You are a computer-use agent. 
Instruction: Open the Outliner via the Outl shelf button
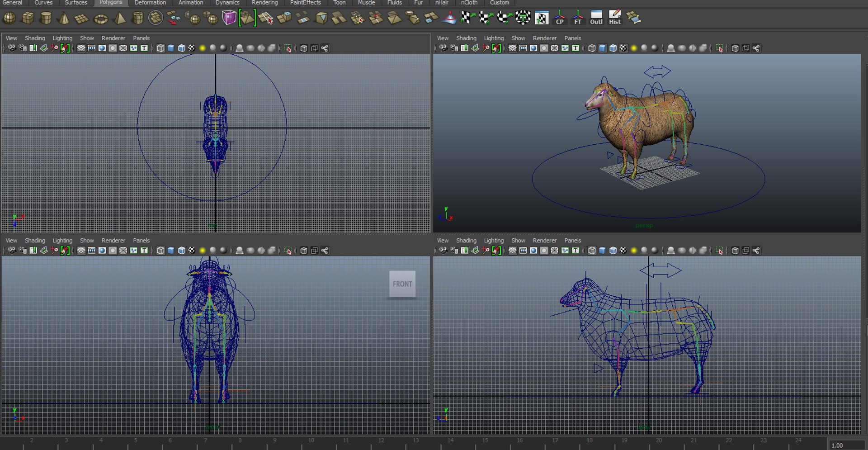(x=596, y=18)
